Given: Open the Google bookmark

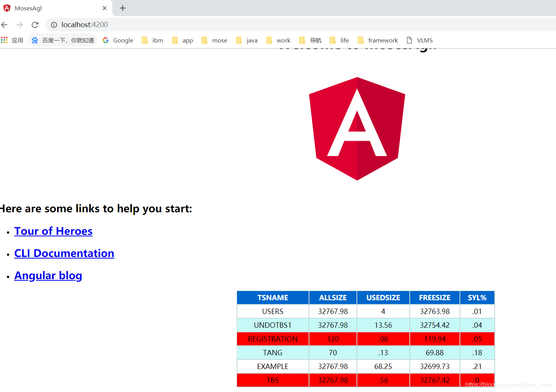Looking at the screenshot, I should pos(118,40).
